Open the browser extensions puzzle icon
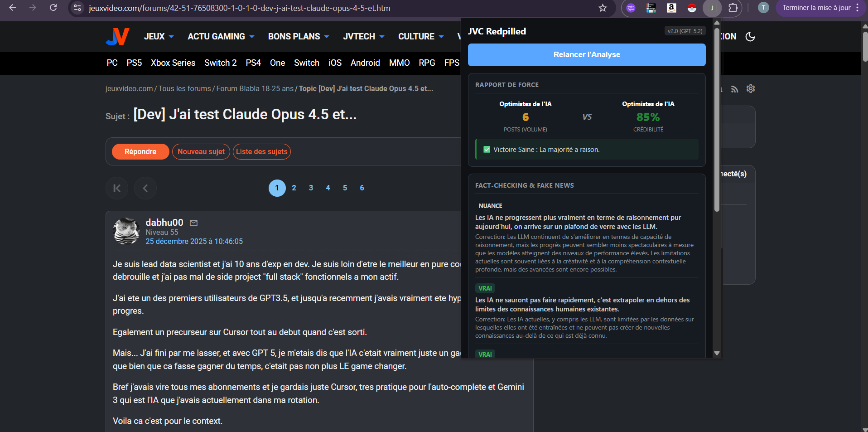Image resolution: width=868 pixels, height=432 pixels. 733,8
